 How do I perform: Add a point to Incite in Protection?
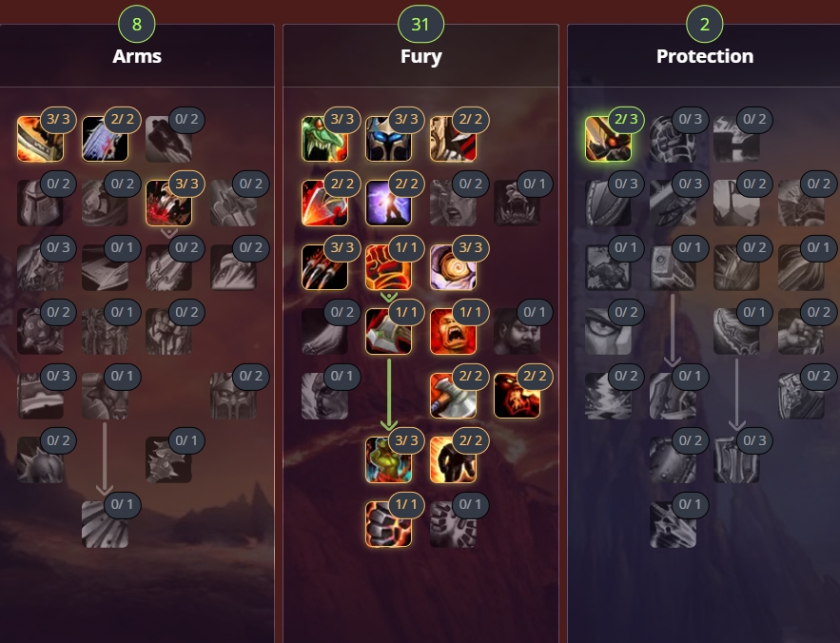[x=608, y=138]
